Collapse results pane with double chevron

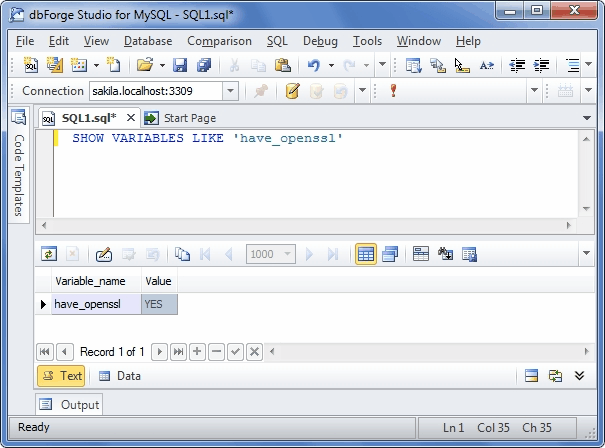coord(579,375)
